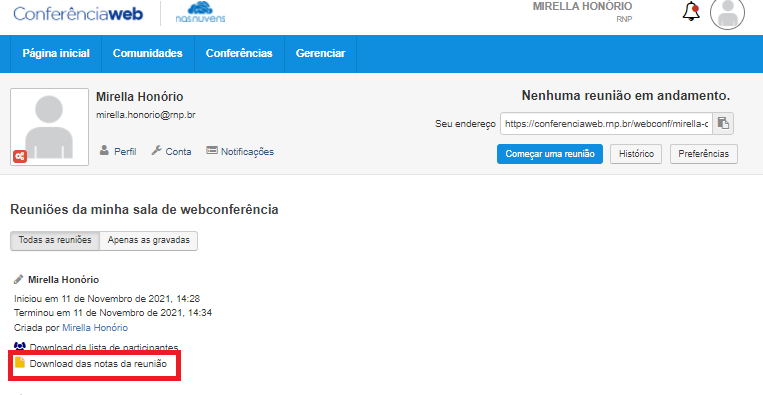Open the Comunidades menu
This screenshot has width=763, height=395.
[148, 54]
